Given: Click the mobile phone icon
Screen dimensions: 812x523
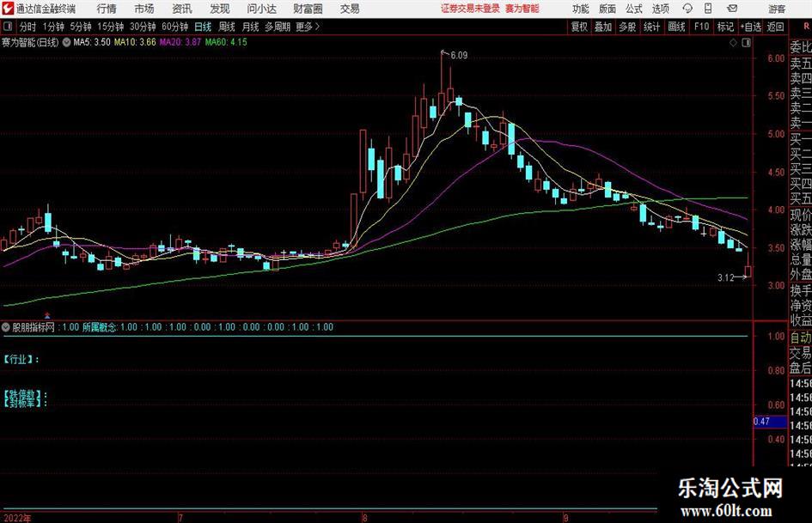Looking at the screenshot, I should point(708,9).
